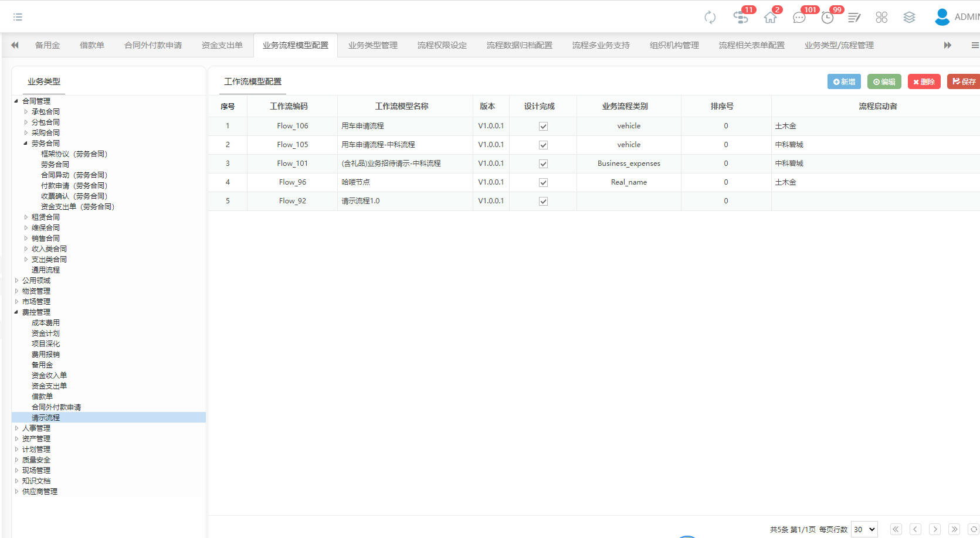Toggle the sidebar menu list icon
This screenshot has width=980, height=538.
tap(18, 17)
